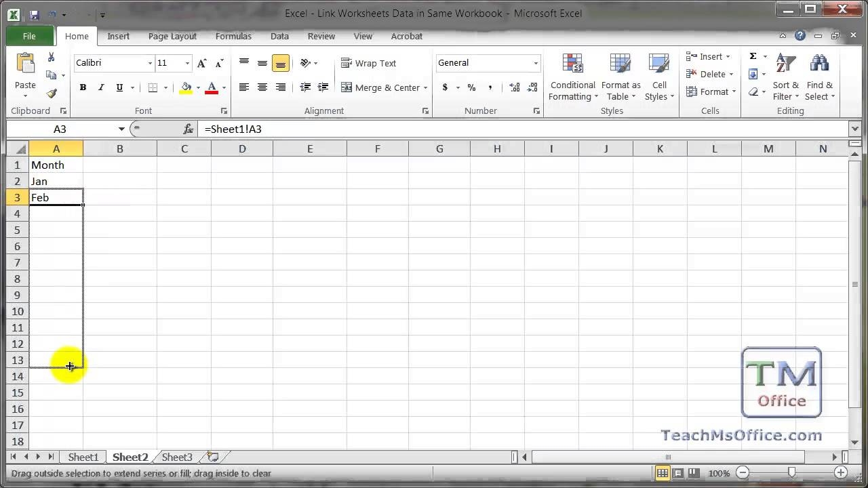
Task: Switch to the Sheet1 worksheet tab
Action: [83, 457]
